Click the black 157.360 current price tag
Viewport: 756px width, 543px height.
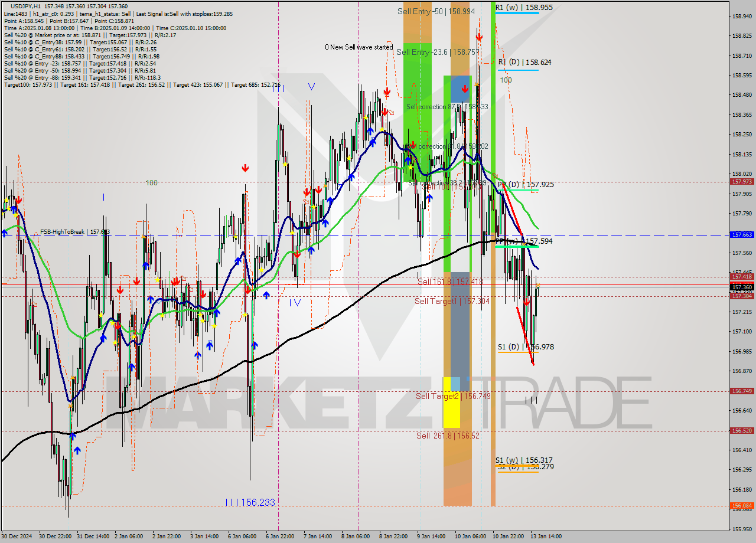pos(742,287)
